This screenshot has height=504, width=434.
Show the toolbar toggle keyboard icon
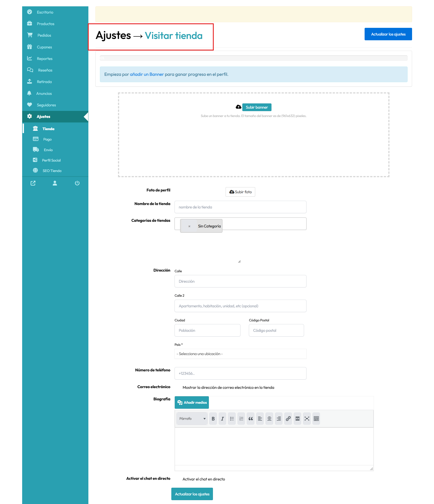[x=316, y=419]
